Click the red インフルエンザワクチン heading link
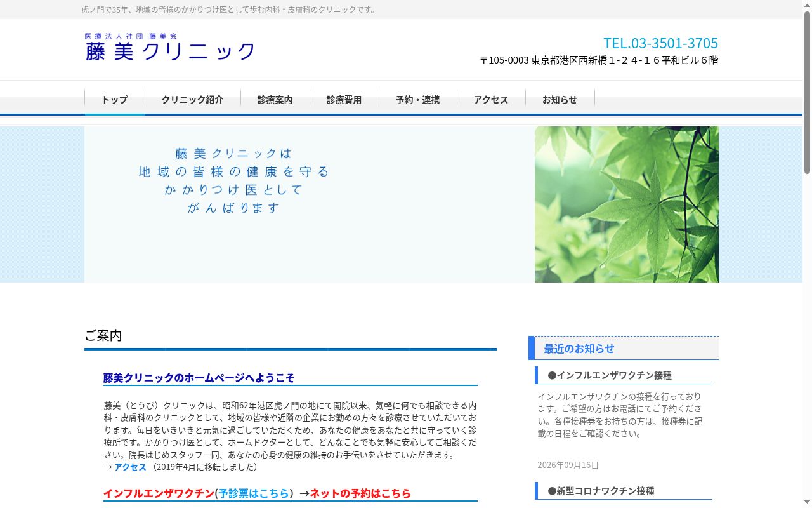This screenshot has height=508, width=812. [159, 493]
